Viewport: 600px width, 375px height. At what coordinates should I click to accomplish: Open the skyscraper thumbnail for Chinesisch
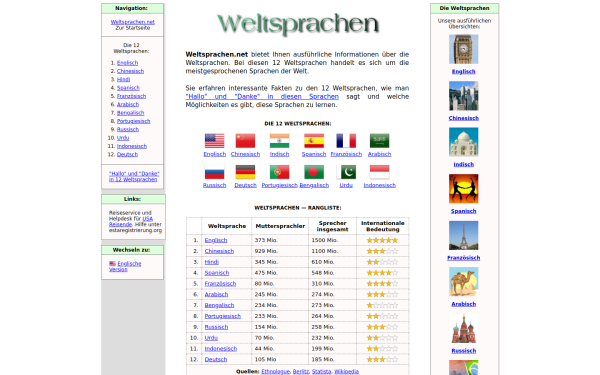point(463,96)
